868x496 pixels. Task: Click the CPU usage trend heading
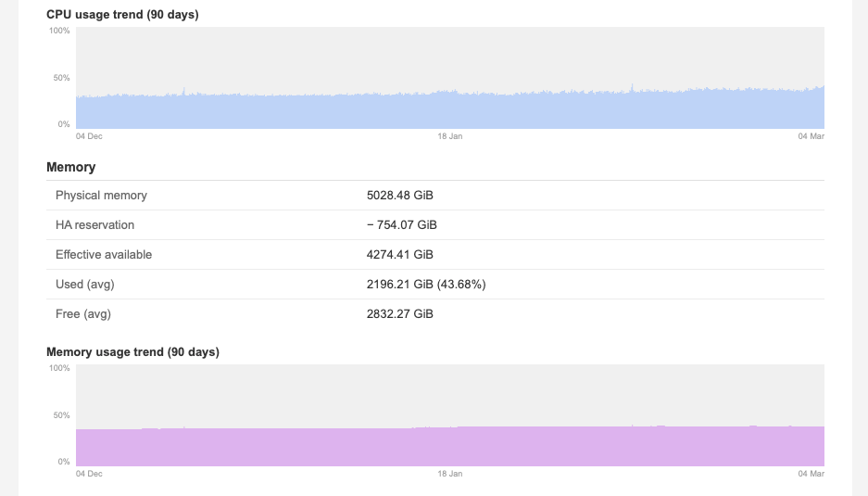[122, 15]
